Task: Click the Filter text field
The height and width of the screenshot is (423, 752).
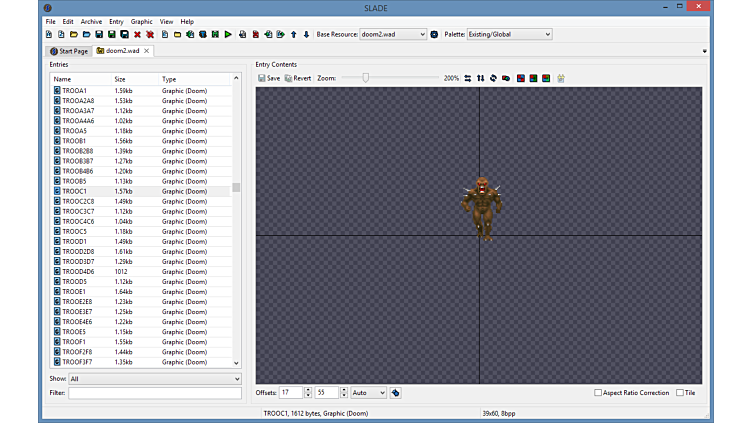Action: pos(154,393)
